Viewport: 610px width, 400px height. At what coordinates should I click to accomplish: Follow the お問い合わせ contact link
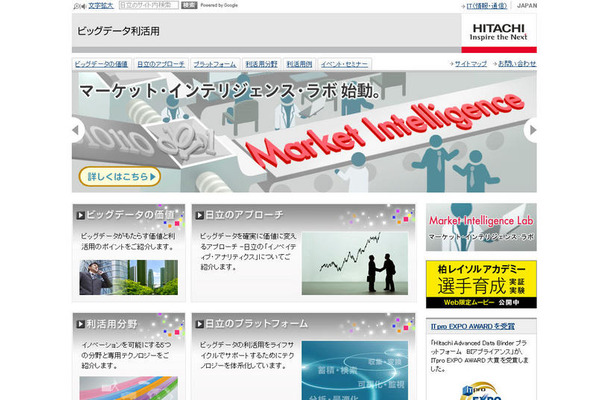516,63
